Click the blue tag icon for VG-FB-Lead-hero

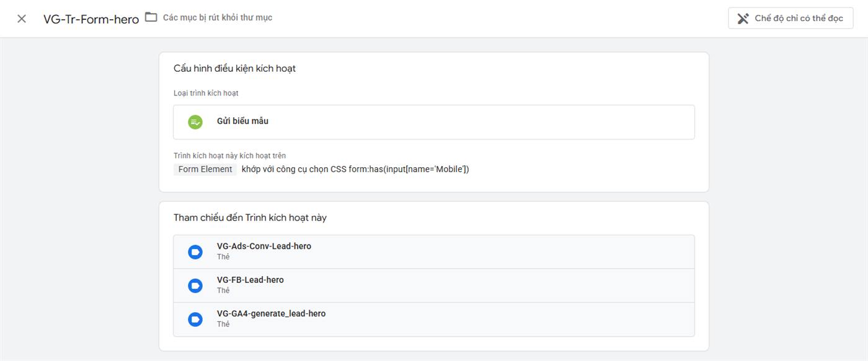pos(195,285)
